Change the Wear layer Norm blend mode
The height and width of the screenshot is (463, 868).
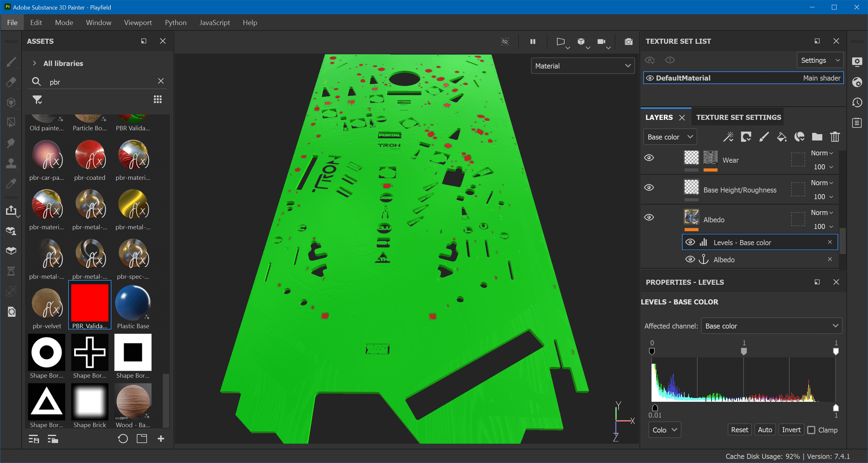tap(822, 153)
